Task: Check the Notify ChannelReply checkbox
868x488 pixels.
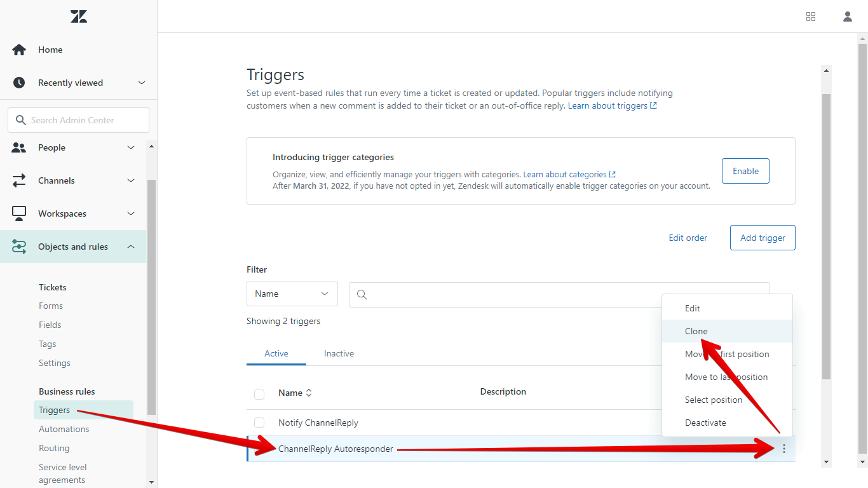Action: coord(259,423)
